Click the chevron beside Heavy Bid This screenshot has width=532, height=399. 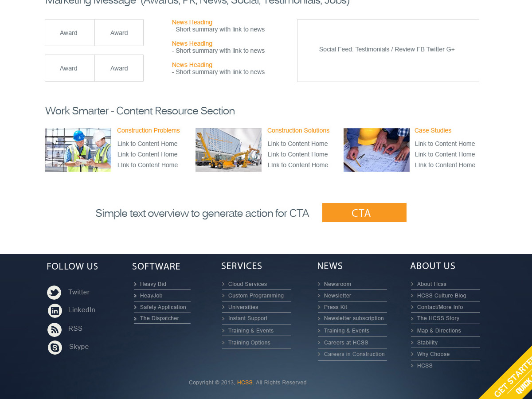[x=135, y=284]
